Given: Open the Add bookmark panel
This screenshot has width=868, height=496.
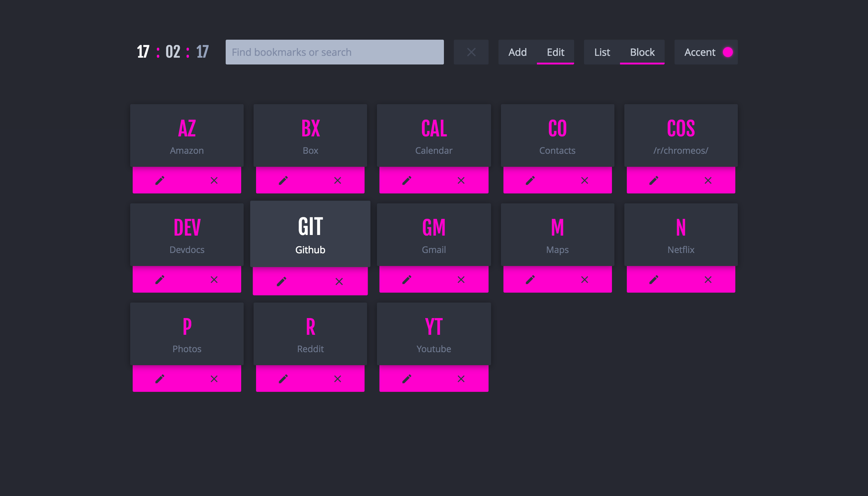Looking at the screenshot, I should 517,52.
